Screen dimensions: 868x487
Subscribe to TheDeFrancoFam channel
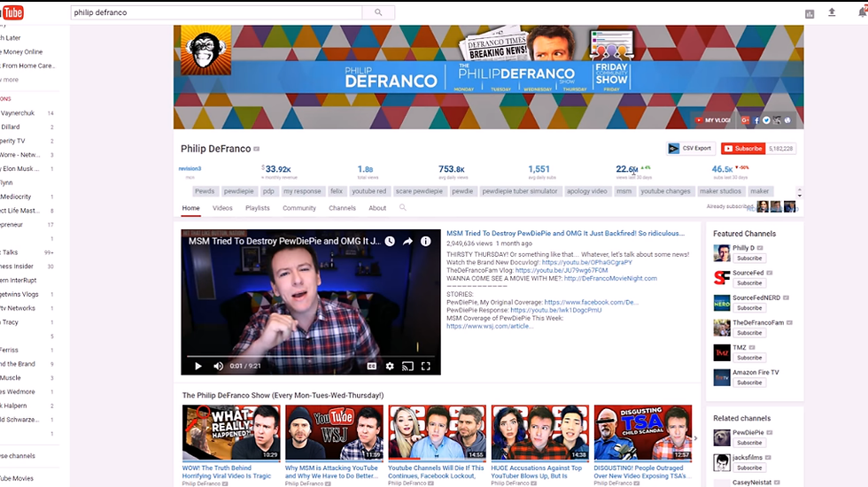749,333
